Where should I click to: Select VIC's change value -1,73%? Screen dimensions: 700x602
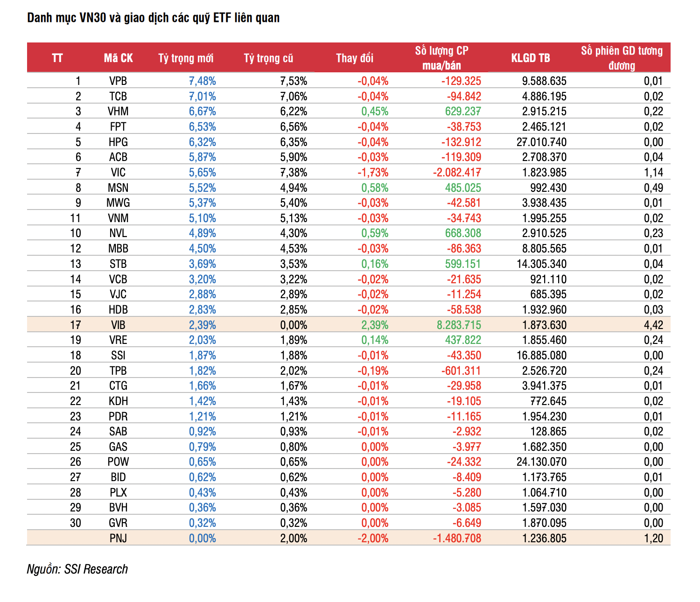pyautogui.click(x=373, y=173)
